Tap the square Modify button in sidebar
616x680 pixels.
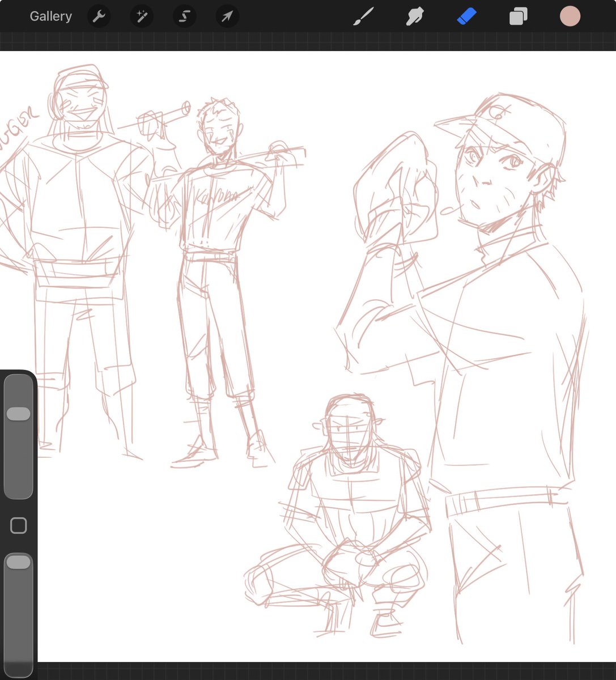(19, 526)
